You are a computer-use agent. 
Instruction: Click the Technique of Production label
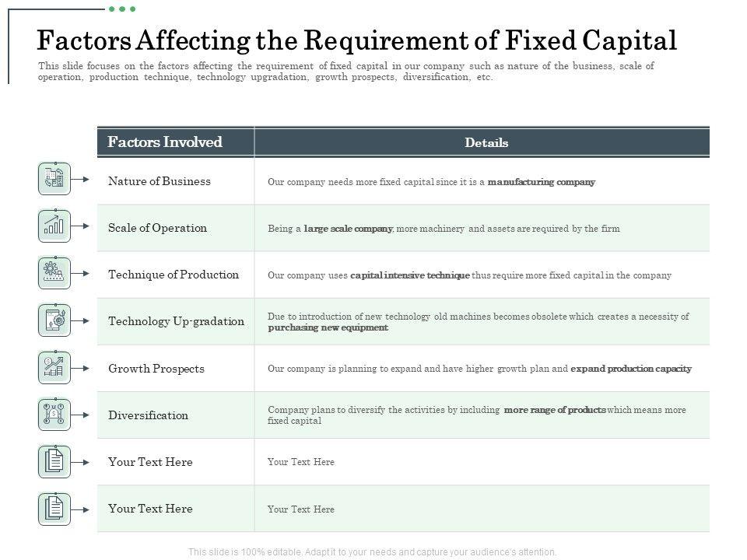pos(174,275)
